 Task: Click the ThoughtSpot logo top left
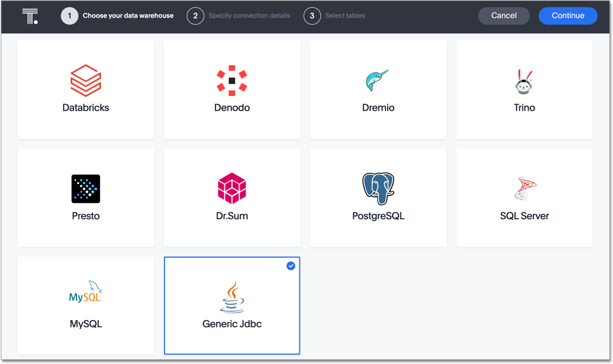tap(30, 15)
